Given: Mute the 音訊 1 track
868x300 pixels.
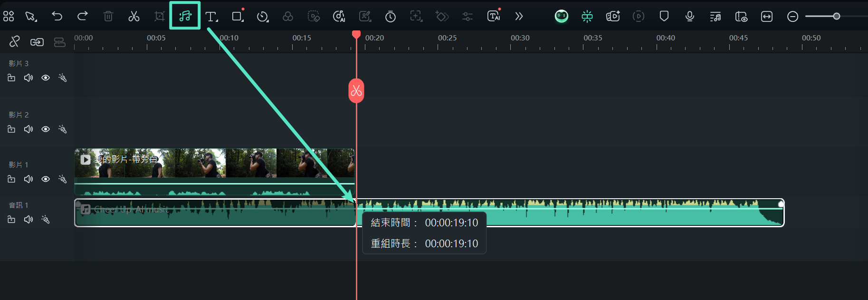Looking at the screenshot, I should [x=29, y=219].
